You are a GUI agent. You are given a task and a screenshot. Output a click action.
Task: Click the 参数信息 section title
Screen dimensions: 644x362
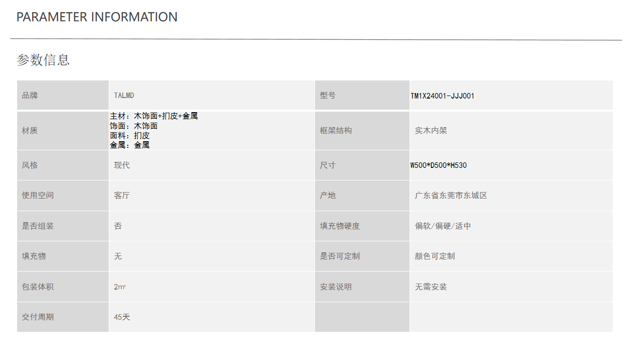[x=43, y=60]
